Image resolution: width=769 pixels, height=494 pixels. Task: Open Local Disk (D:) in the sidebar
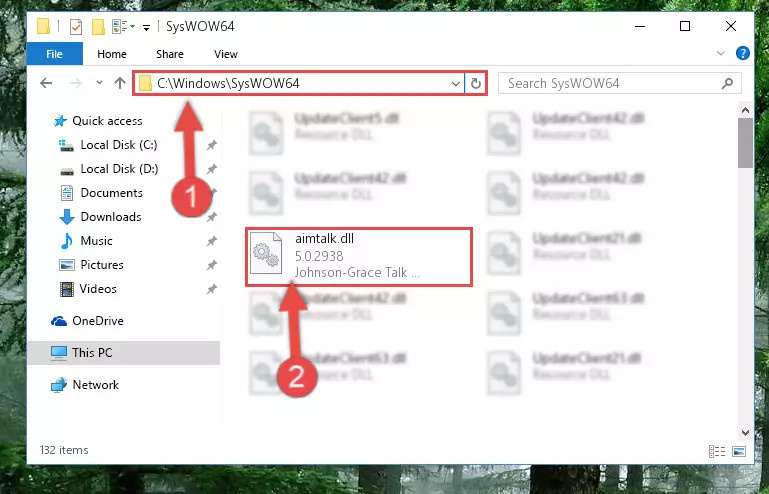point(108,169)
